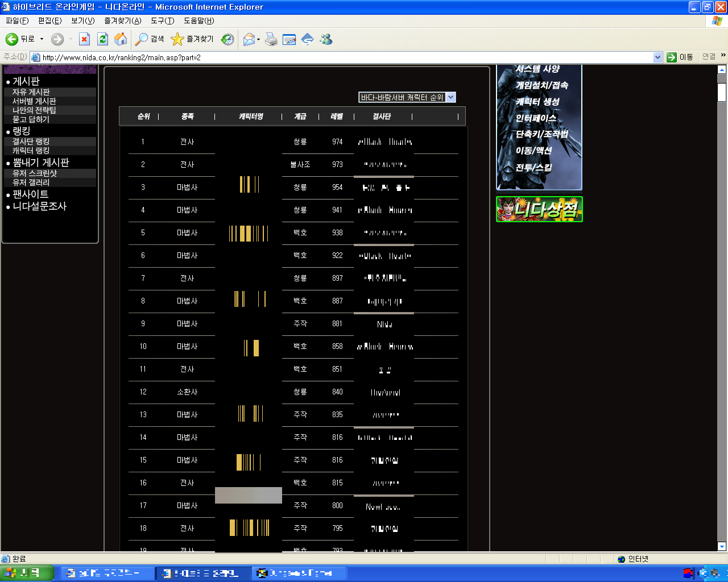Expand the address bar URL dropdown arrow

click(x=657, y=57)
